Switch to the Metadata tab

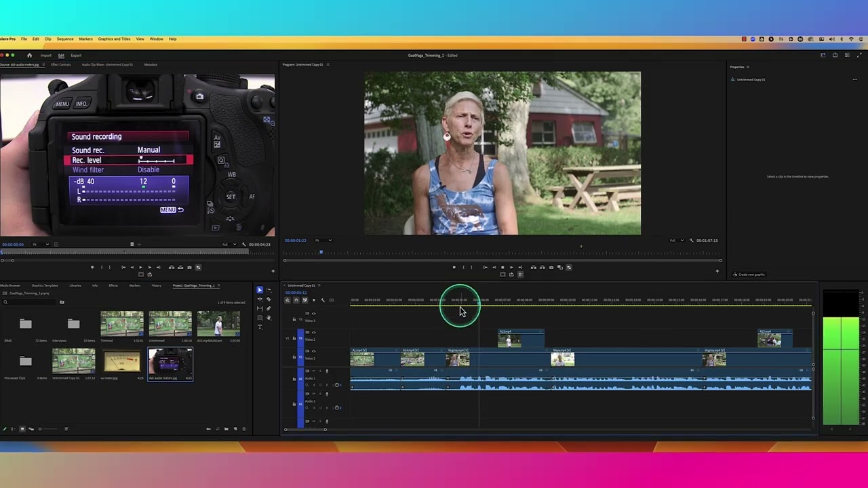151,64
